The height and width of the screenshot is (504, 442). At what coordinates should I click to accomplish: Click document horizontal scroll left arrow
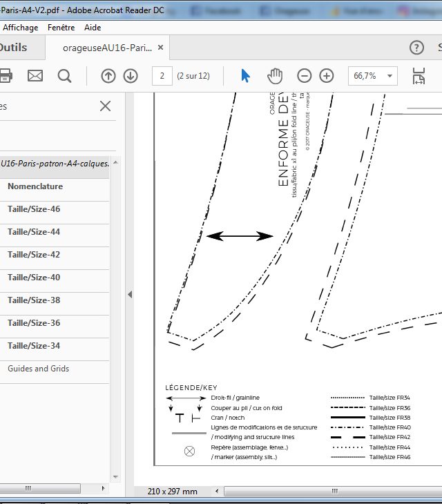[217, 491]
